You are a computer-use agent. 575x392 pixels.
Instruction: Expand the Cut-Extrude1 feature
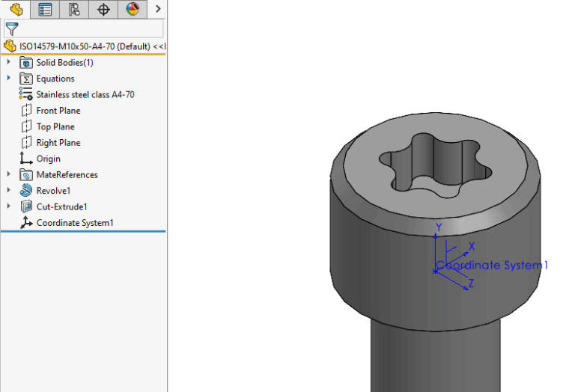click(x=9, y=206)
